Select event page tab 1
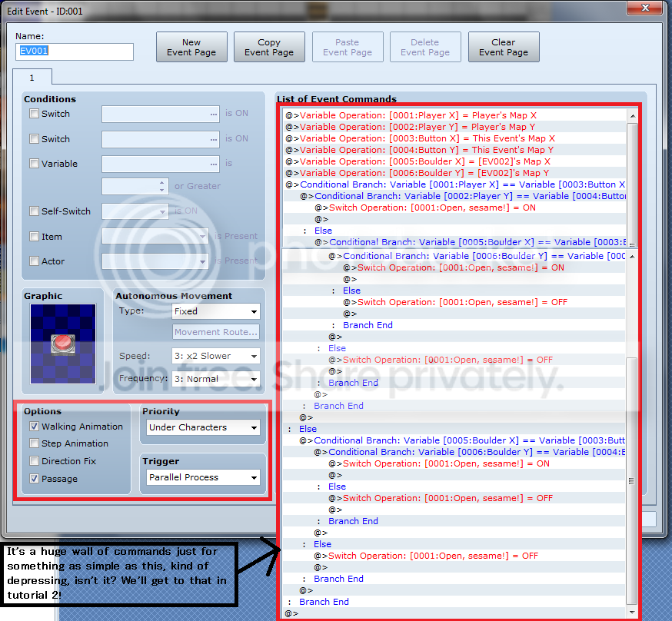The image size is (672, 621). point(32,78)
